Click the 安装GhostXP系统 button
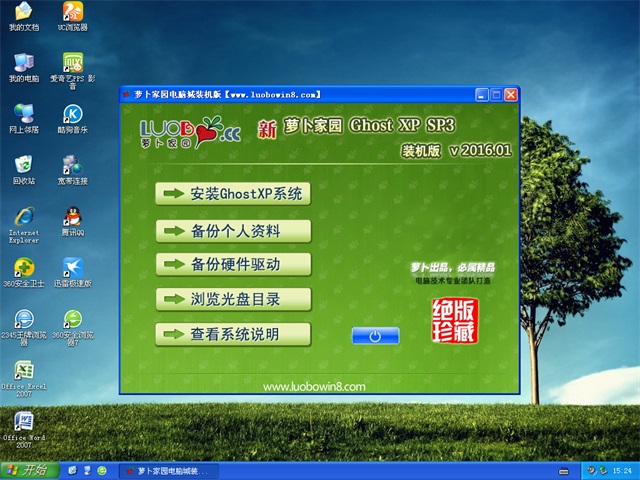The height and width of the screenshot is (480, 640). (233, 194)
